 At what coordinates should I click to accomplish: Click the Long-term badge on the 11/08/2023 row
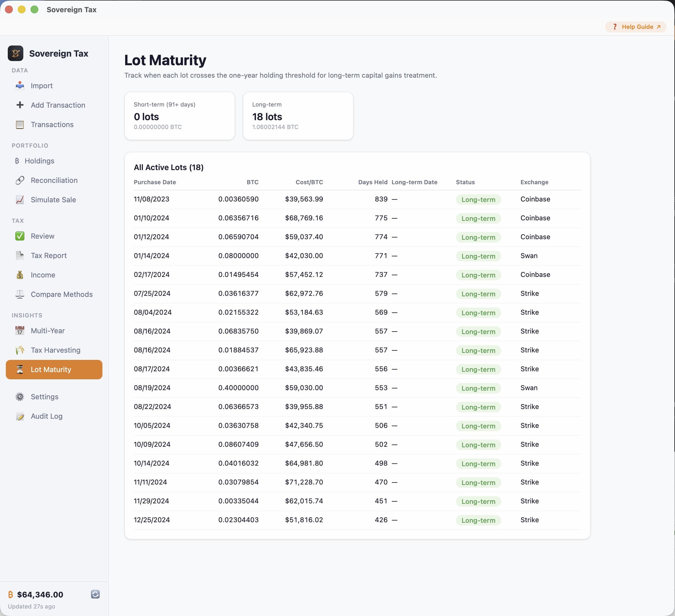pos(478,199)
